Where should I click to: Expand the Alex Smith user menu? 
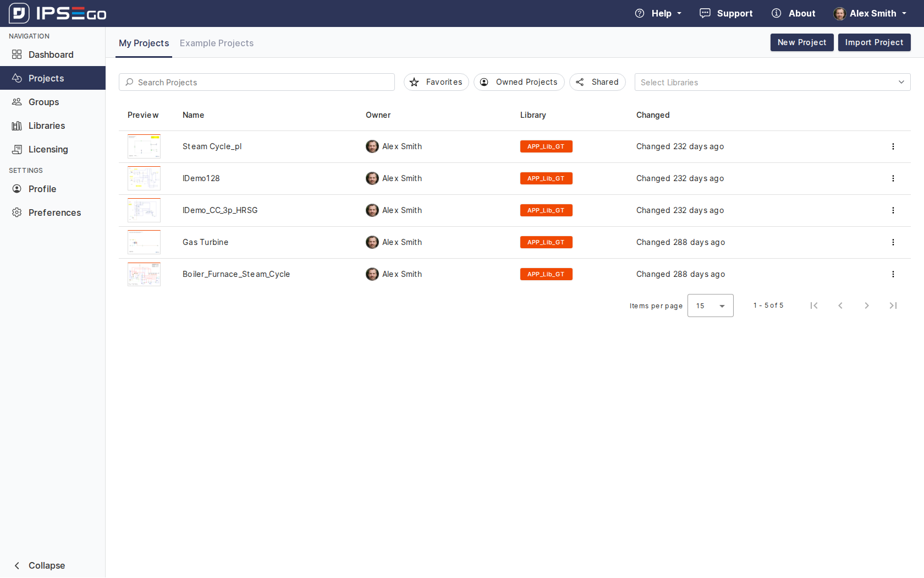(x=870, y=13)
